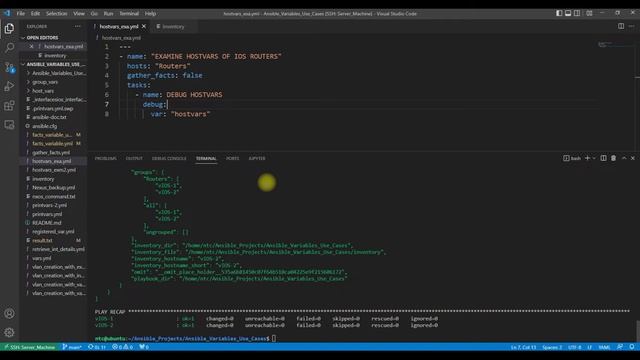Open the Extensions view
The image size is (640, 360).
[x=9, y=106]
